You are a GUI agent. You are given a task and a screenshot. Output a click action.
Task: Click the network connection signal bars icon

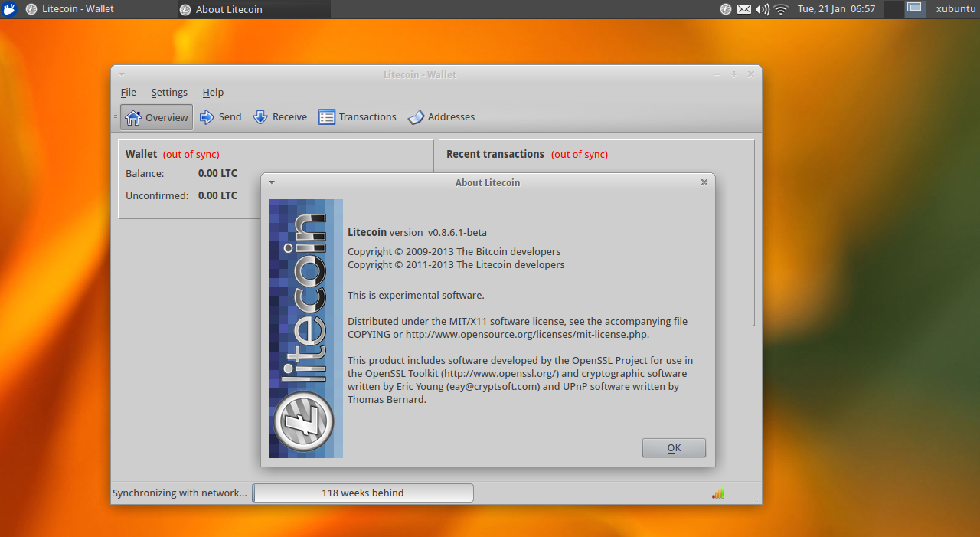click(718, 493)
